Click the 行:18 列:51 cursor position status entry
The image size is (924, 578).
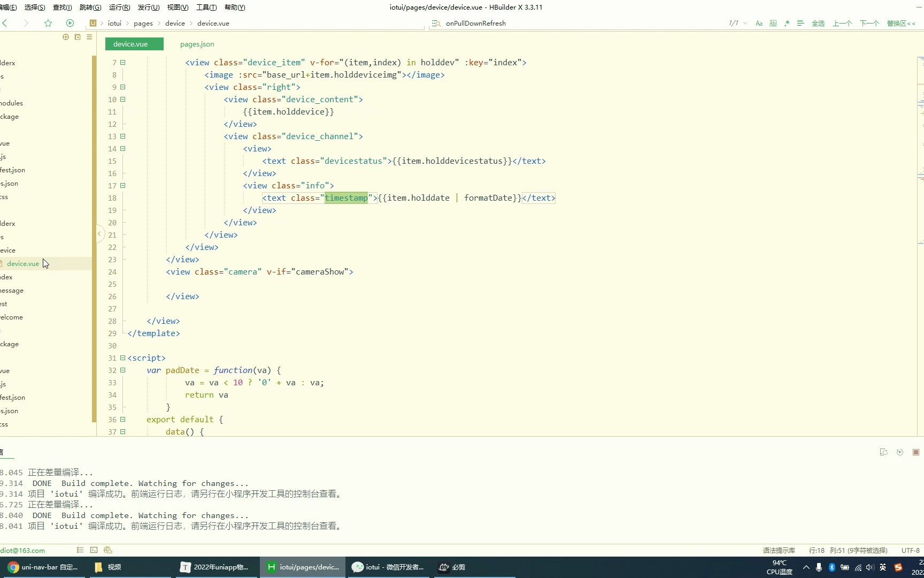click(848, 550)
